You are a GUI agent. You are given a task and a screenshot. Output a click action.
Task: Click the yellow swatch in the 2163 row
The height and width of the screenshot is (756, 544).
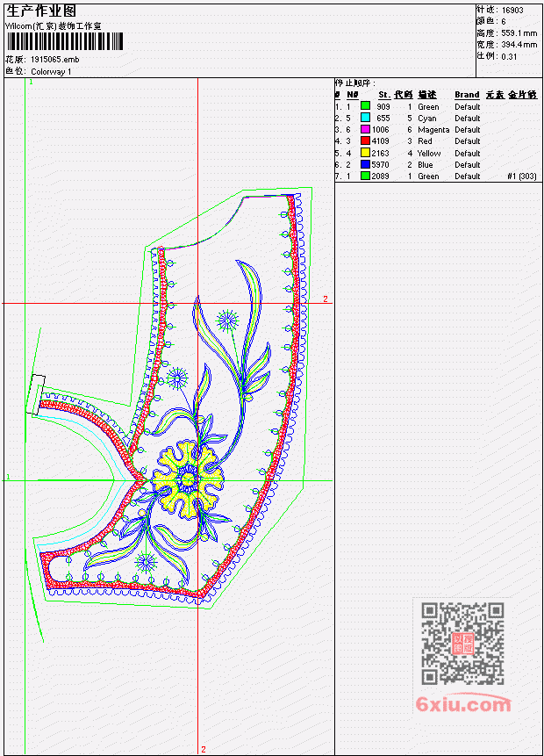pos(365,153)
